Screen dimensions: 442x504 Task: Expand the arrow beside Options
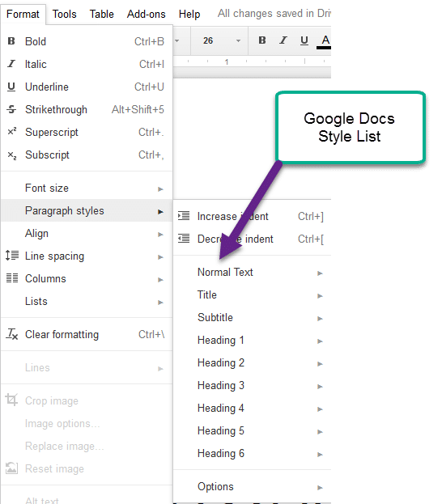coord(320,488)
